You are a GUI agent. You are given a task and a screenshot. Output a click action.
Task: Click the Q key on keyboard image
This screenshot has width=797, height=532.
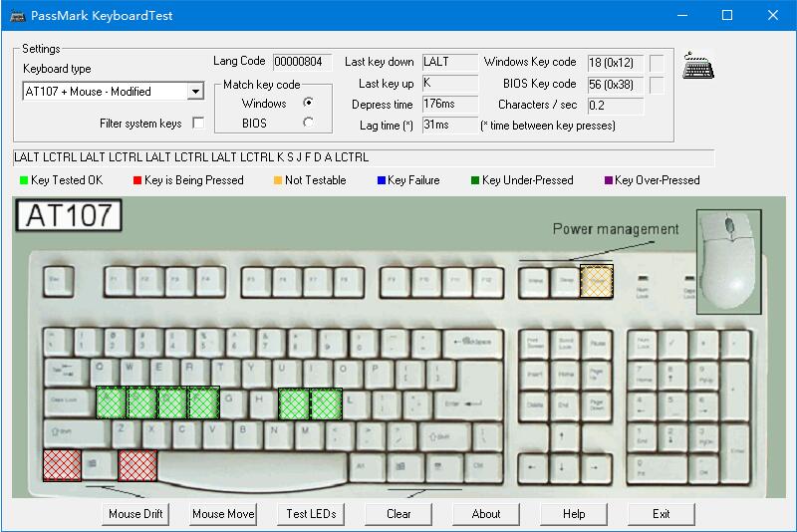click(x=105, y=373)
